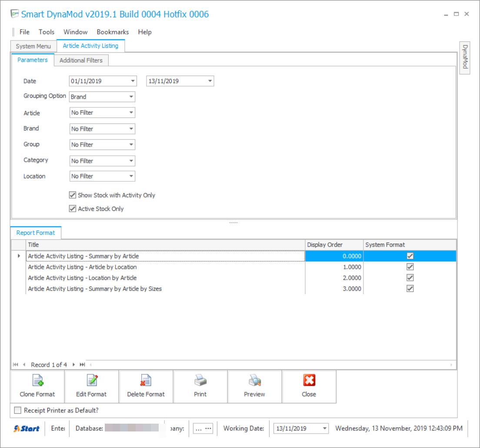Viewport: 480px width, 448px height.
Task: Open the Category filter dropdown
Action: click(131, 160)
